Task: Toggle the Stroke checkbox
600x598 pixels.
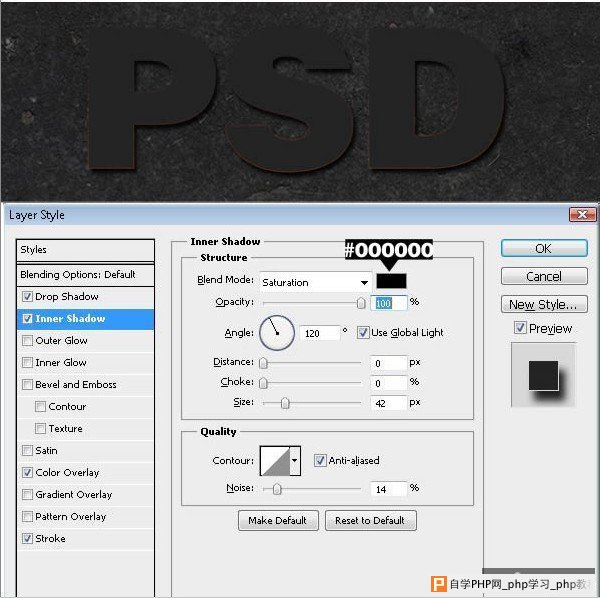Action: coord(27,538)
